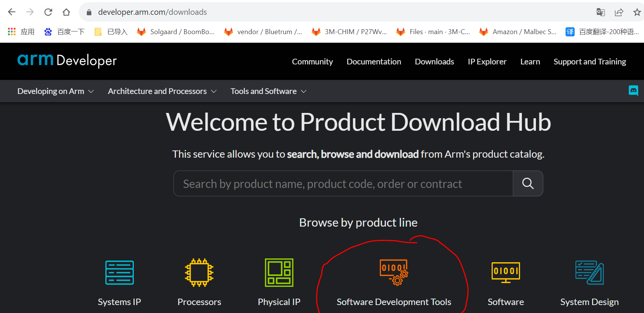644x313 pixels.
Task: Click the arm Developer logo
Action: pyautogui.click(x=67, y=61)
